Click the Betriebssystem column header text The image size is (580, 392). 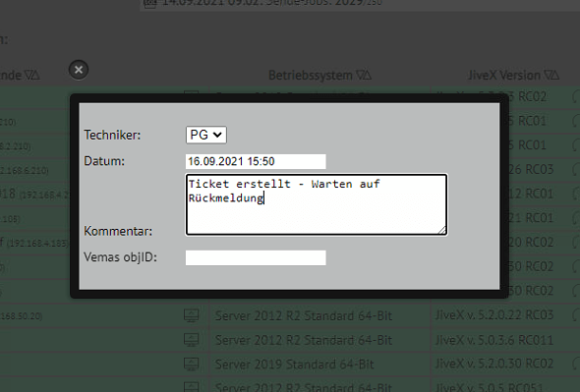coord(311,76)
